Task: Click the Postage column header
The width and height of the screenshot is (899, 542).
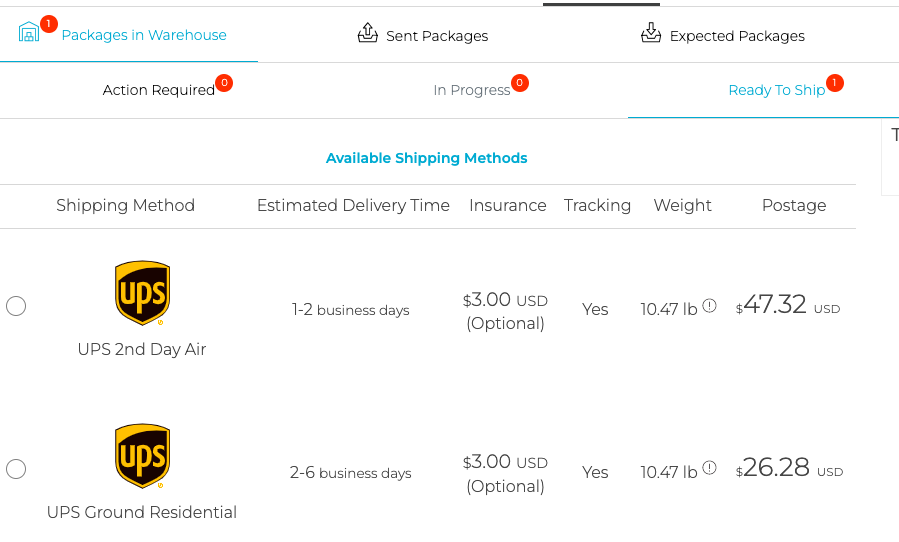Action: click(794, 205)
